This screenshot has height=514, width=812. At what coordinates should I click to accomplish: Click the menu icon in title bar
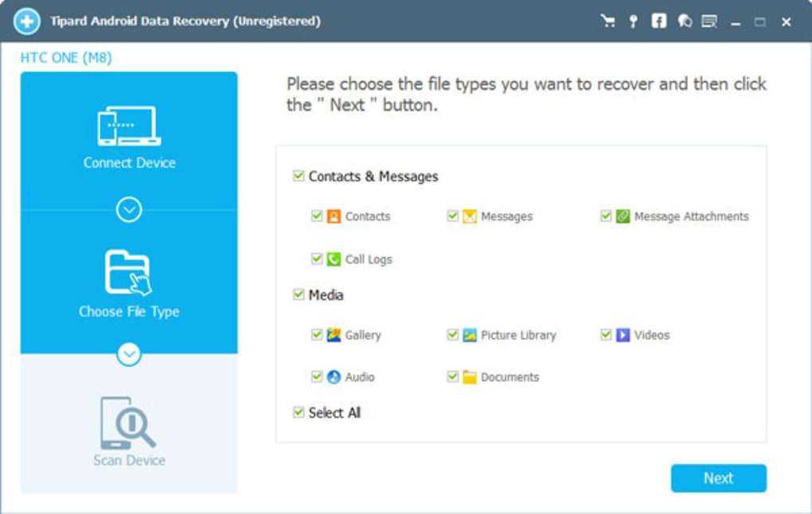tap(709, 21)
